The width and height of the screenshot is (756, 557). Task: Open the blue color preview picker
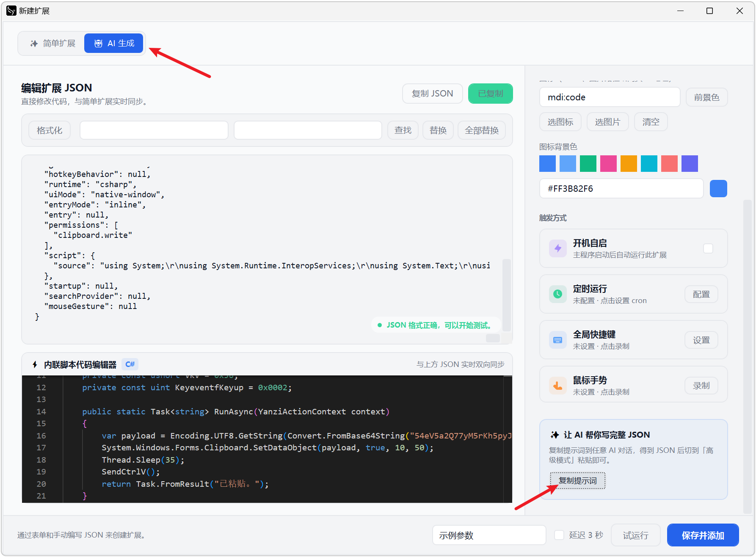(718, 188)
